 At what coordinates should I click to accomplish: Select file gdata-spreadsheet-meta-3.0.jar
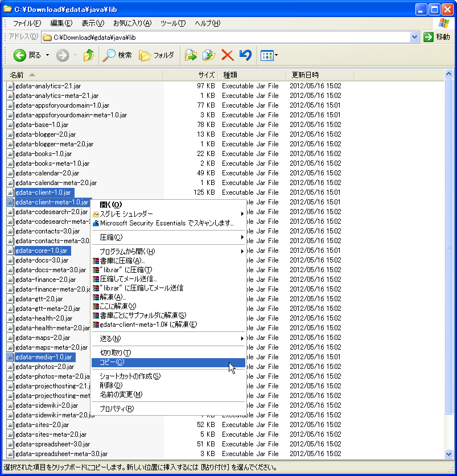61,454
